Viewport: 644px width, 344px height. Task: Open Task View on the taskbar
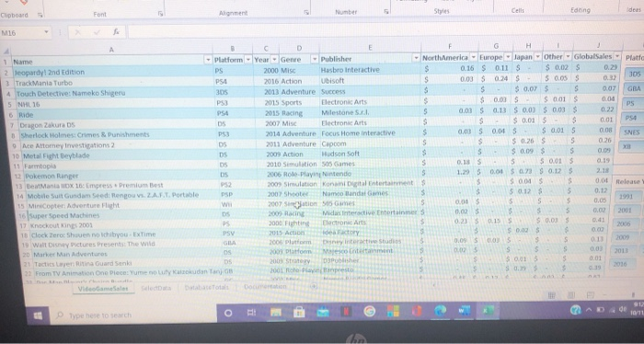point(251,313)
